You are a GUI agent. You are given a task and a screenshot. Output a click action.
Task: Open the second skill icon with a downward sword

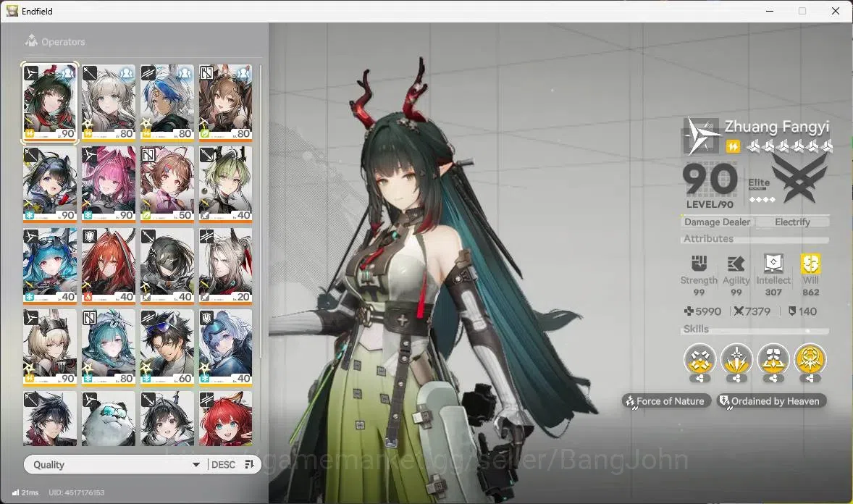click(736, 359)
